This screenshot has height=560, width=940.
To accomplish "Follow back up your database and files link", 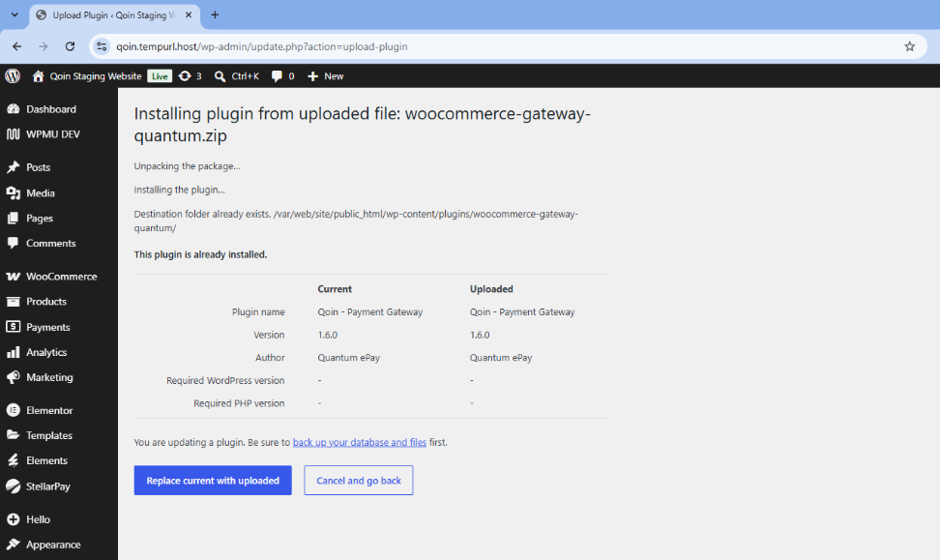I will click(x=360, y=442).
